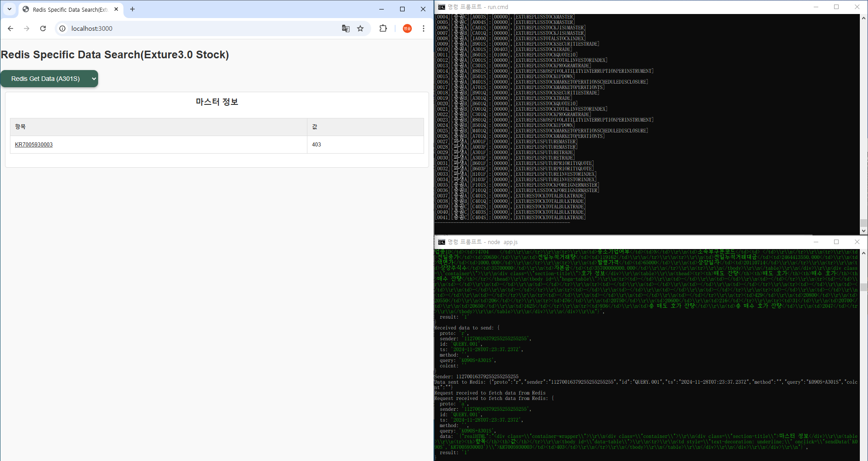Close the node app.js command prompt
Screen dimensions: 868x461
857,242
